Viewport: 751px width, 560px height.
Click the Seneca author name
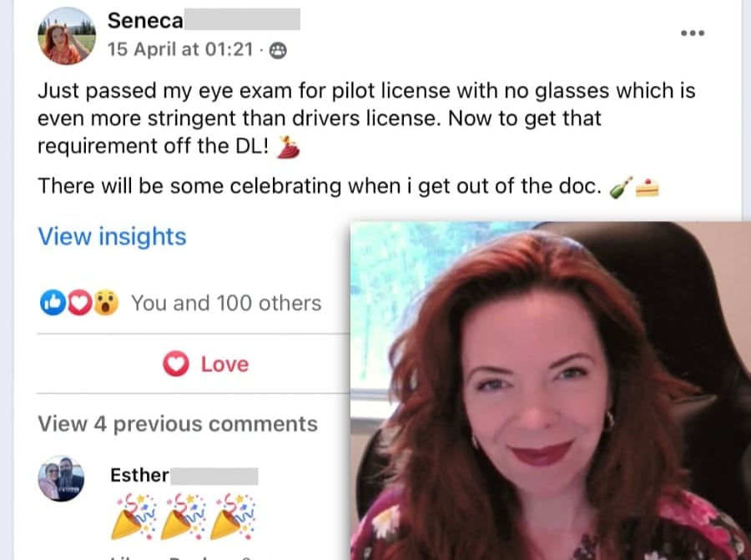145,21
